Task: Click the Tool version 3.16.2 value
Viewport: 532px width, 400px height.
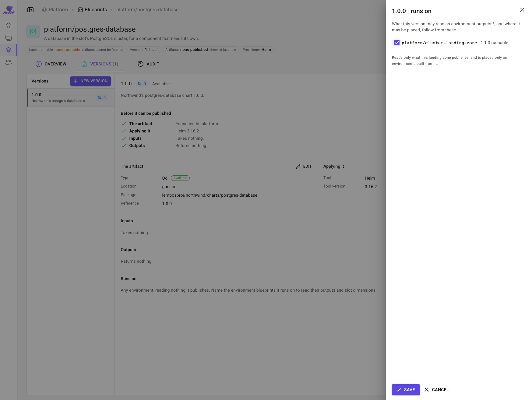Action: (x=371, y=187)
